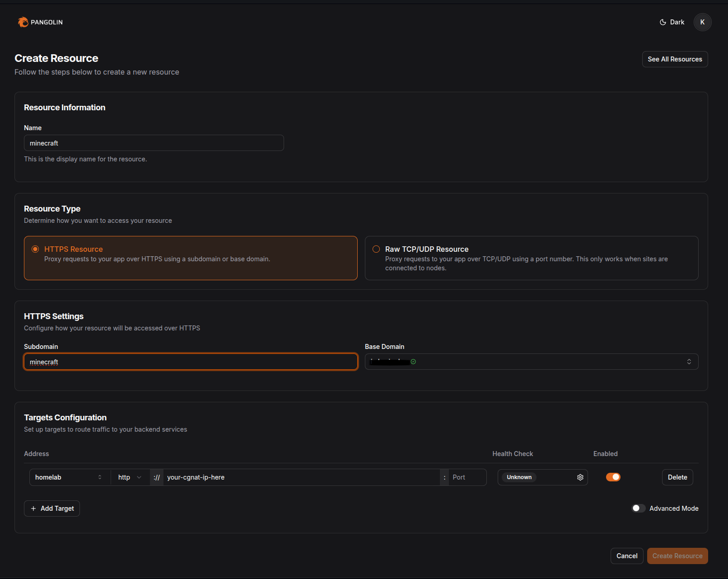Click the target Port input field

[467, 477]
